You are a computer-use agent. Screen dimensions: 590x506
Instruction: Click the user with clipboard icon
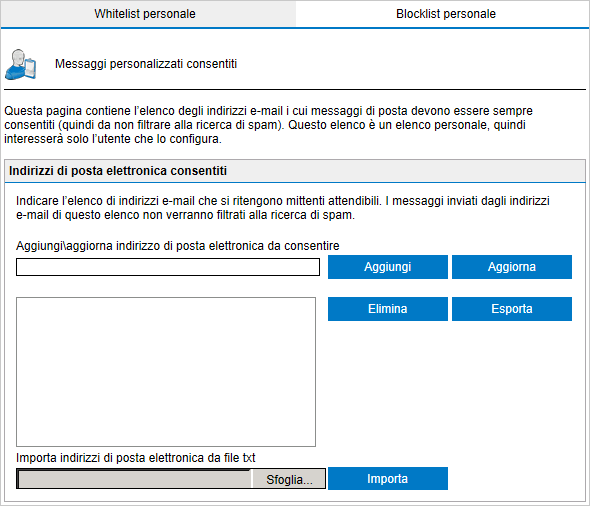click(20, 64)
